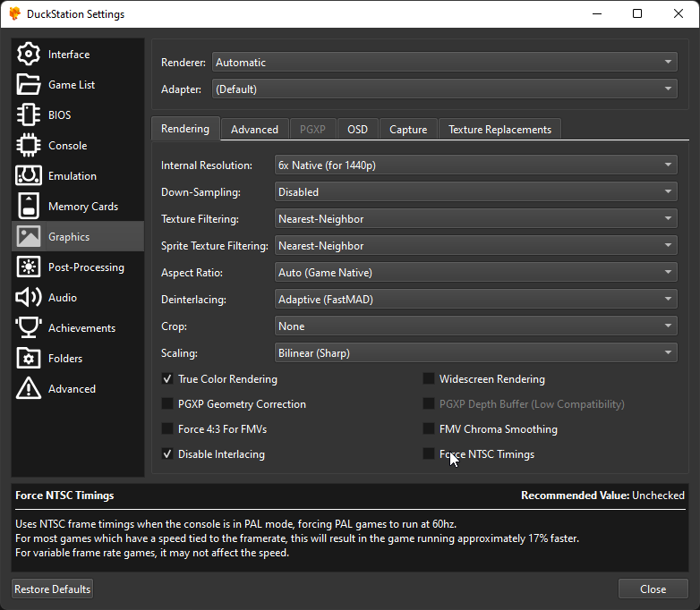Click the Restore Defaults button
The height and width of the screenshot is (610, 700).
[x=52, y=589]
